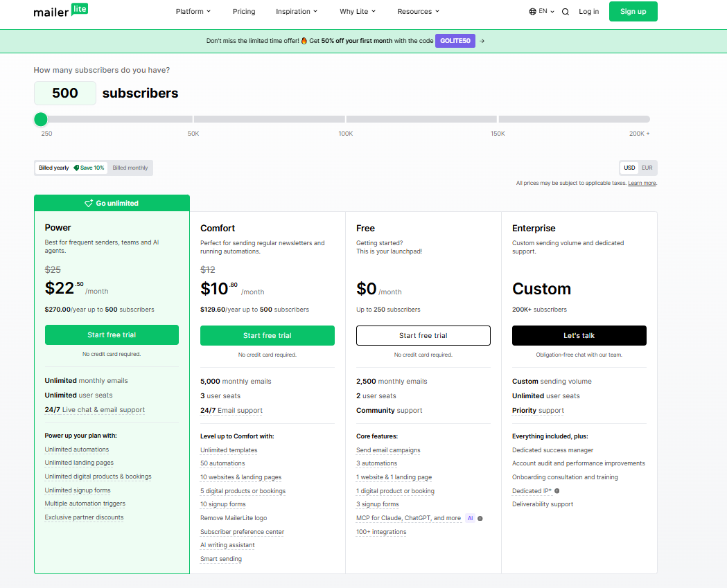The image size is (727, 588).
Task: Click 1 digital product or booking
Action: (395, 491)
